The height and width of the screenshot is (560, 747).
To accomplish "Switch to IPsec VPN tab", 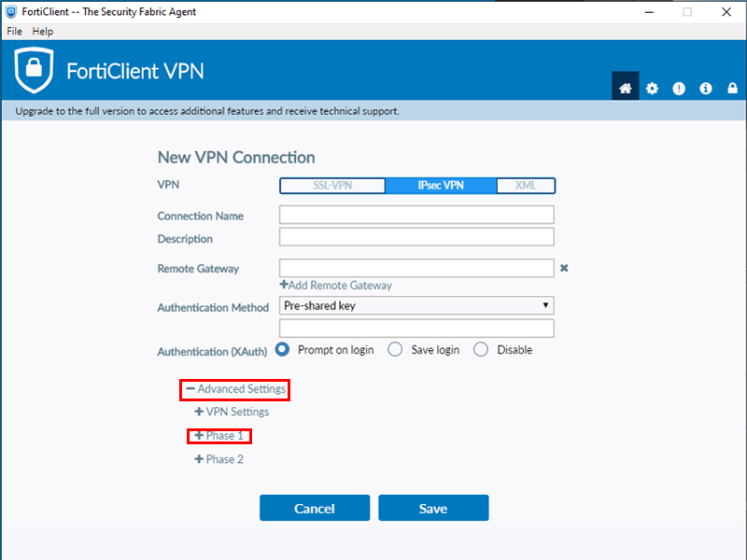I will [x=441, y=185].
